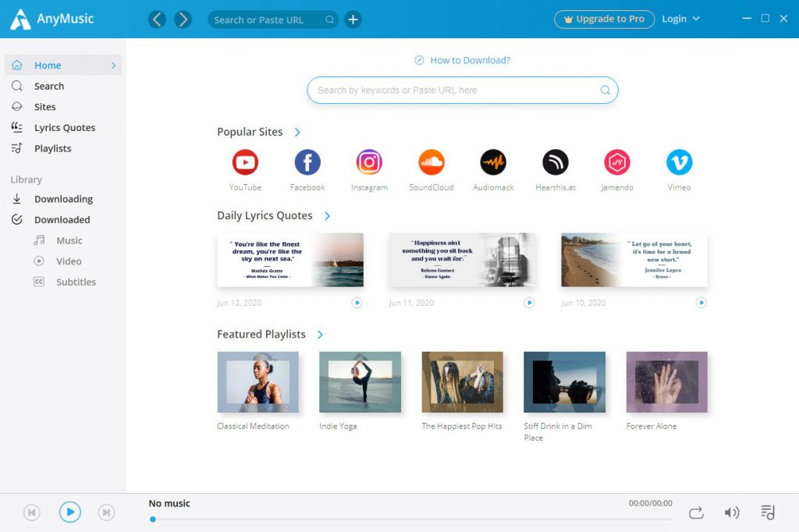Viewport: 799px width, 532px height.
Task: Click the Popular Sites heading
Action: pos(250,132)
